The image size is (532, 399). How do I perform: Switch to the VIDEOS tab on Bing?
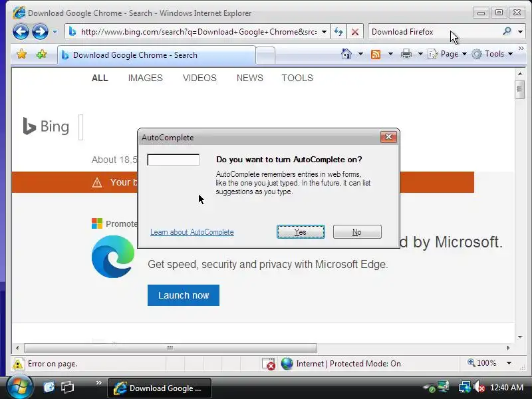pos(199,78)
